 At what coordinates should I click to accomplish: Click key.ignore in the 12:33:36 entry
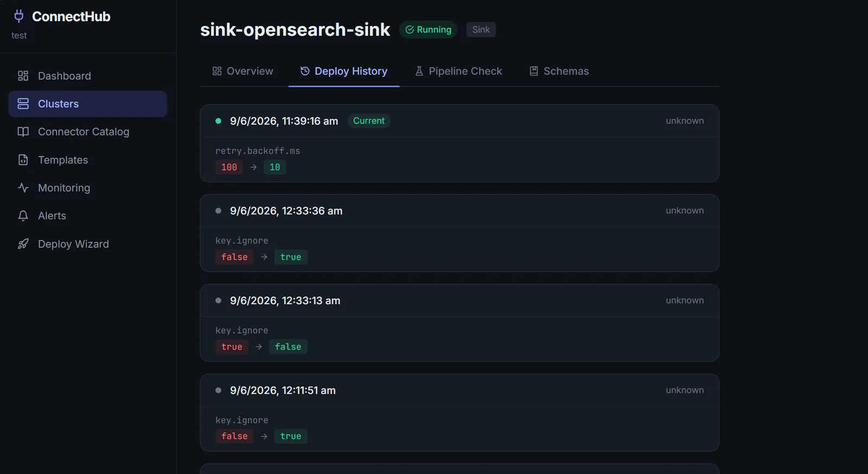[x=242, y=241]
